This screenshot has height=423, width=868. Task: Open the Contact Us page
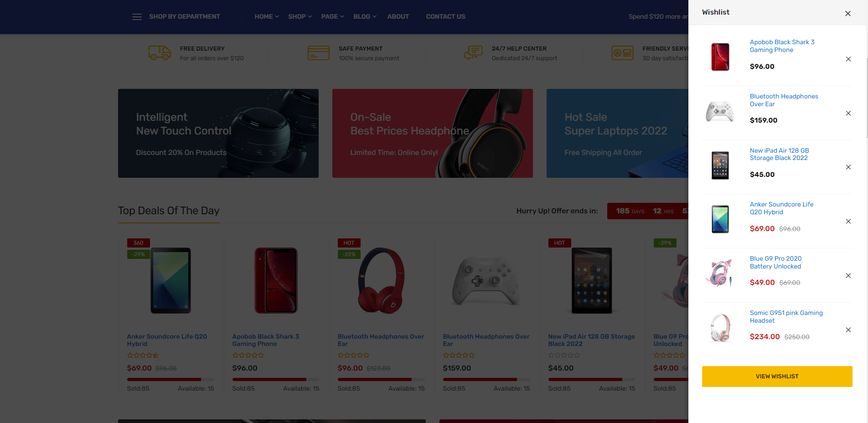coord(445,16)
